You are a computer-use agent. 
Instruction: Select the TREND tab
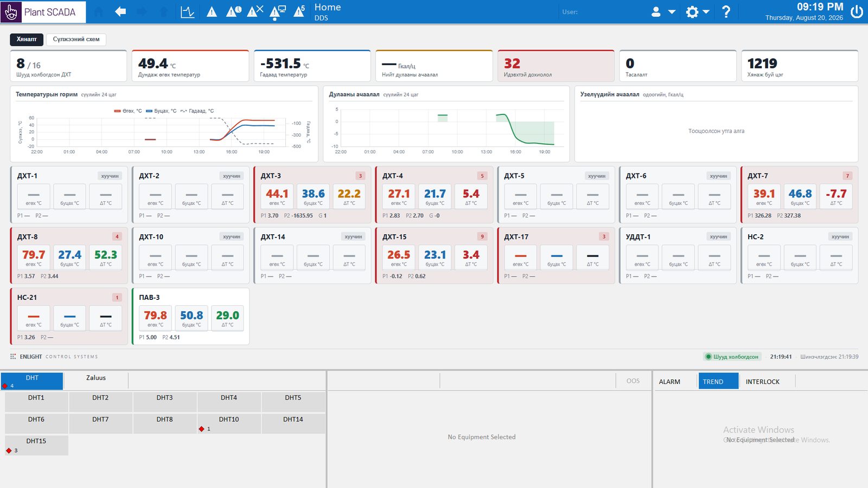tap(718, 381)
